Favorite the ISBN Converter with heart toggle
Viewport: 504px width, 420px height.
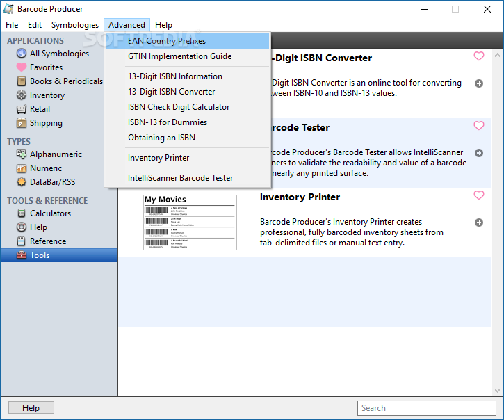pos(479,56)
